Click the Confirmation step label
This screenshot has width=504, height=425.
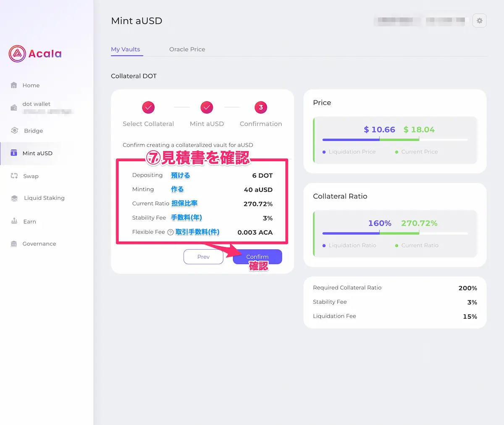click(x=261, y=124)
